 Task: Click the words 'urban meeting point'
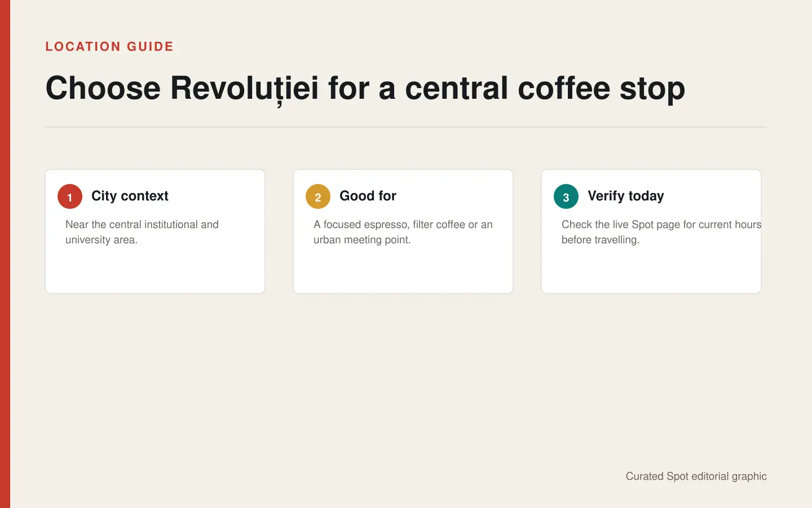361,240
